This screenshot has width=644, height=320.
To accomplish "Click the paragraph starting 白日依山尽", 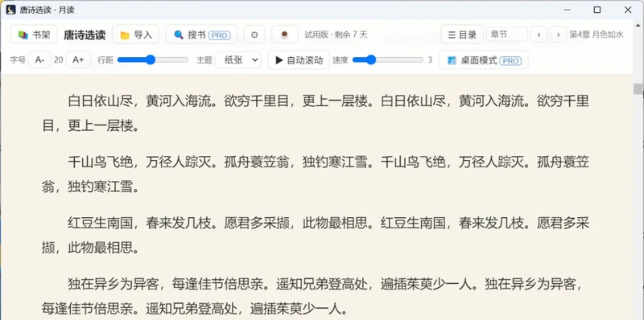I will 316,113.
